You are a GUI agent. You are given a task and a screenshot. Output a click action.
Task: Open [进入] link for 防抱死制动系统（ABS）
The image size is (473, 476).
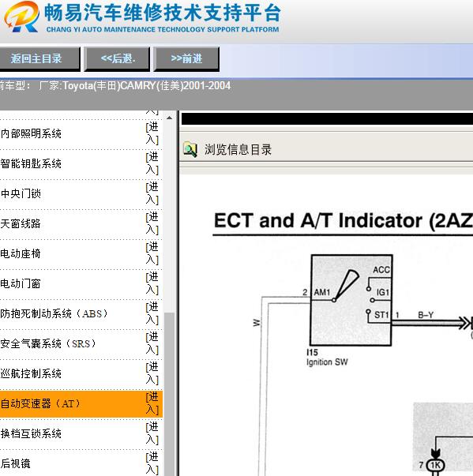152,313
